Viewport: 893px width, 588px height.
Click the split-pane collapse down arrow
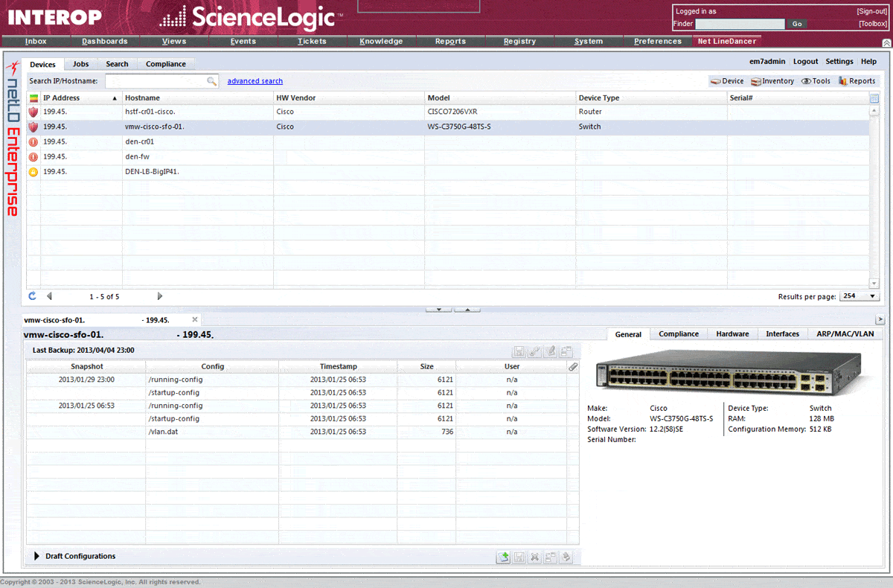(438, 309)
